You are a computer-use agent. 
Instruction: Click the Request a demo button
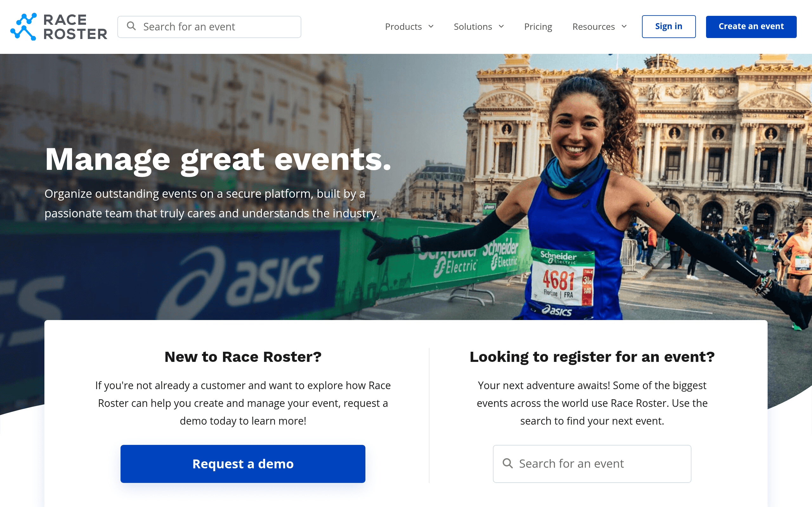coord(243,464)
